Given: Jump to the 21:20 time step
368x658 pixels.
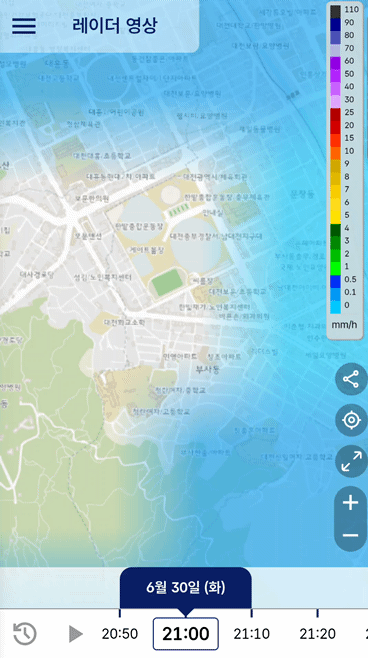Looking at the screenshot, I should point(317,634).
